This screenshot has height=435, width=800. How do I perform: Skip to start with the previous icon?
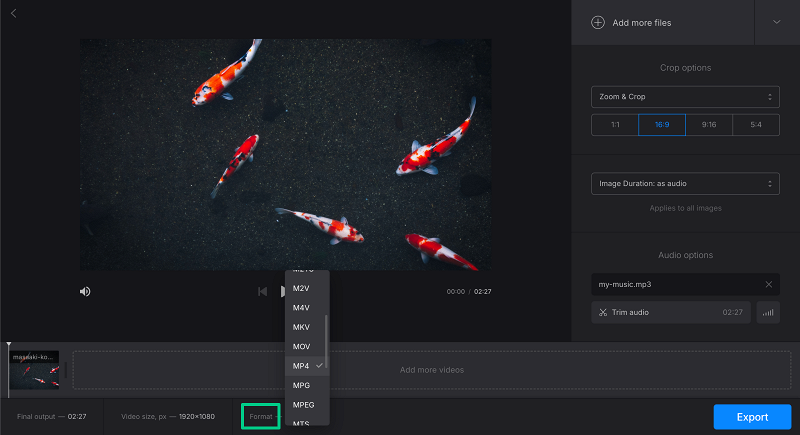[x=262, y=292]
